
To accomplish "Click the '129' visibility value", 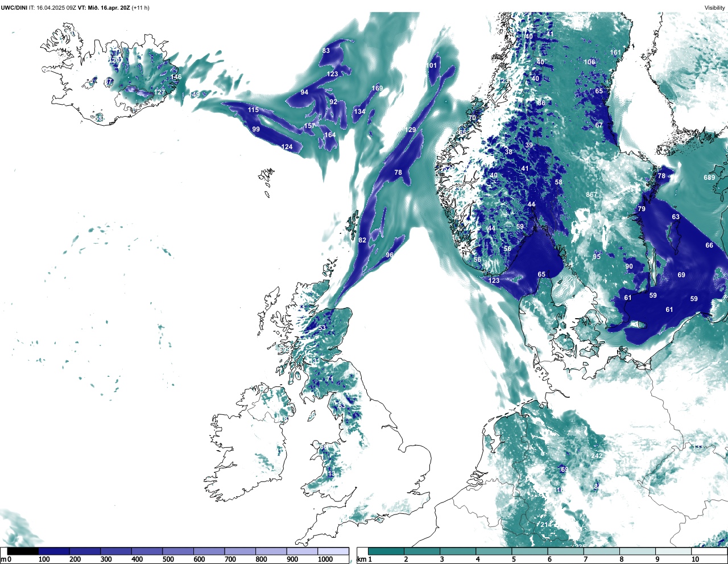I will click(x=411, y=130).
